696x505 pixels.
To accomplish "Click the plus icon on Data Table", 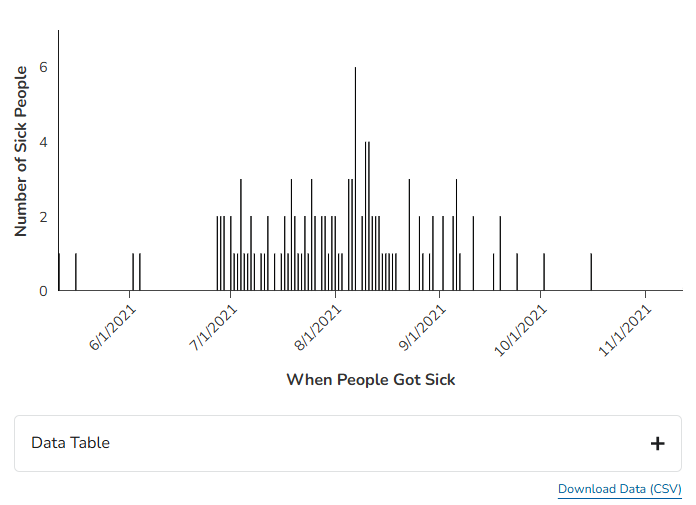I will click(657, 443).
